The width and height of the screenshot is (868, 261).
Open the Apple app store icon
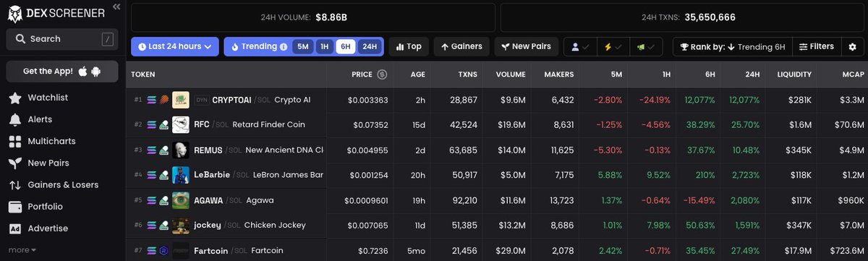pyautogui.click(x=82, y=71)
